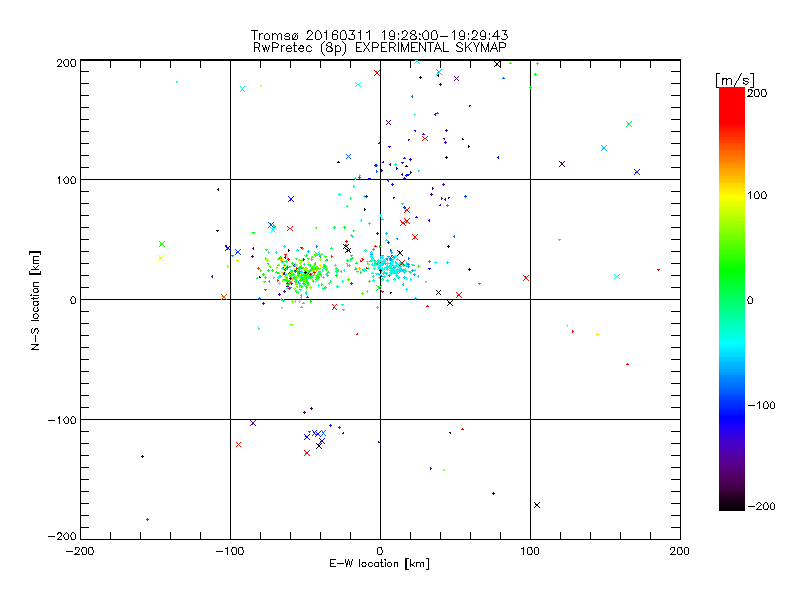Click the dense cyan echo cluster right of center

pos(390,266)
